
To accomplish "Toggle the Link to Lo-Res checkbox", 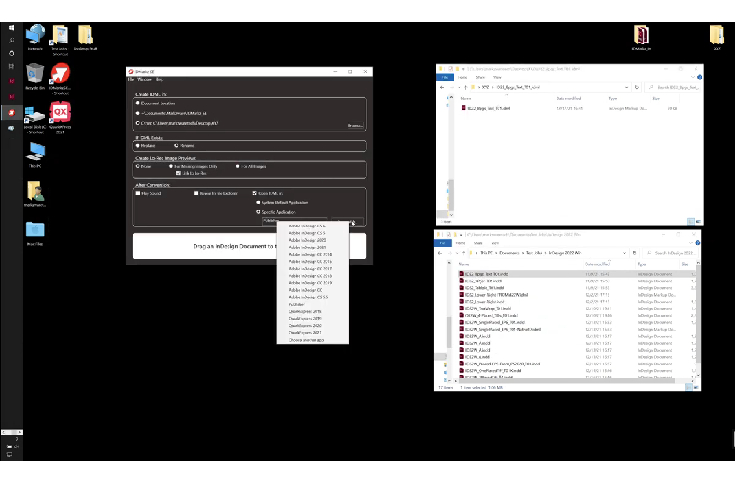I will coord(178,173).
